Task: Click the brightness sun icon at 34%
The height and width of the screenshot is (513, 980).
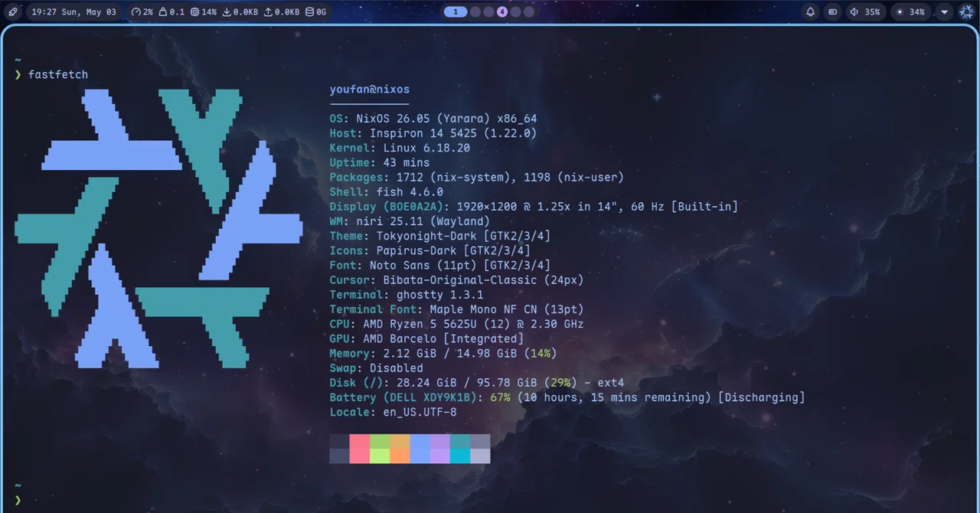Action: [x=900, y=12]
